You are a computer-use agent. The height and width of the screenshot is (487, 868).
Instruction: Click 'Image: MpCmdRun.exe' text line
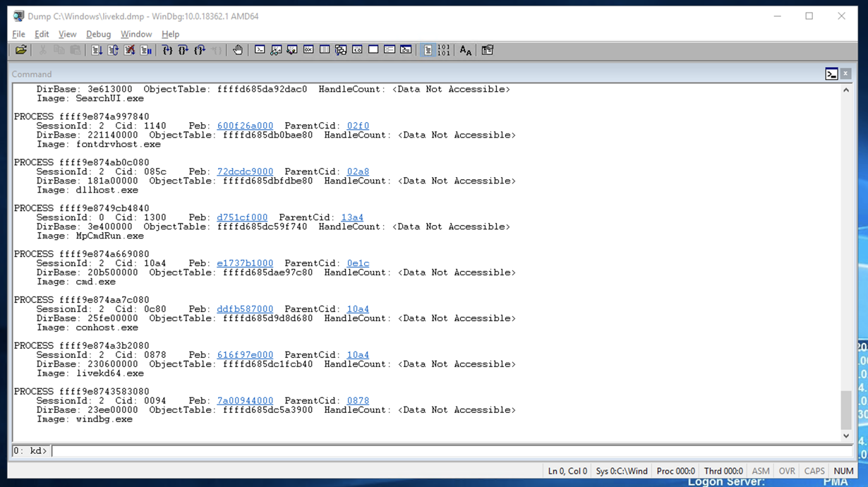click(x=90, y=236)
